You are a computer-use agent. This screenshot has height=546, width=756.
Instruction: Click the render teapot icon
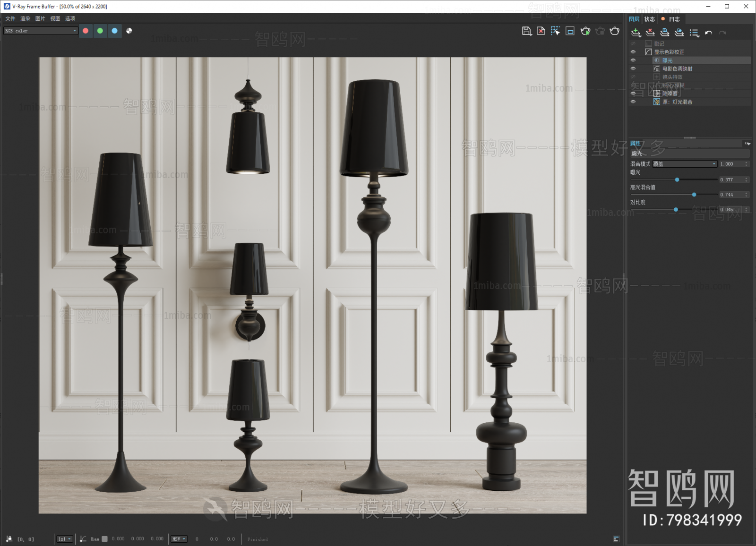point(615,31)
